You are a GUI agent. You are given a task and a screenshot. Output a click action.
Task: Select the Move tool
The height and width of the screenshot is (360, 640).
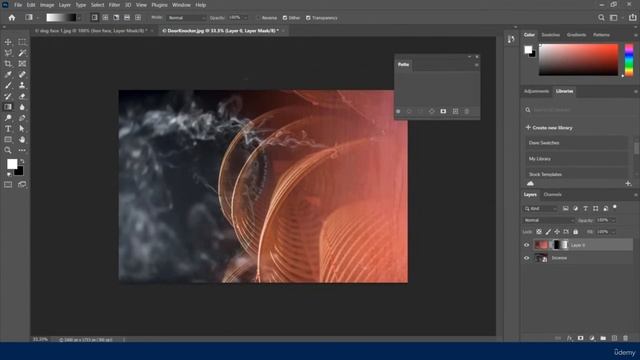coord(8,42)
